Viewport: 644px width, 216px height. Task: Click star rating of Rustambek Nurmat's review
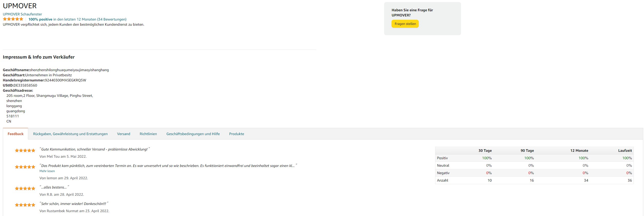point(25,205)
